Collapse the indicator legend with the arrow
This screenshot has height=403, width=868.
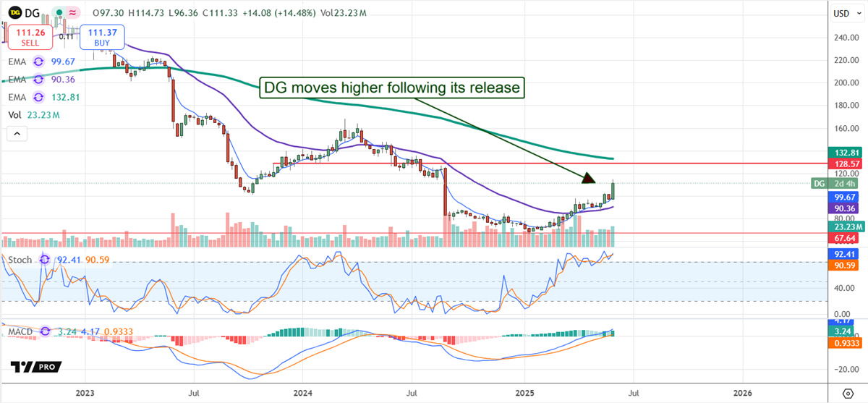click(x=16, y=133)
